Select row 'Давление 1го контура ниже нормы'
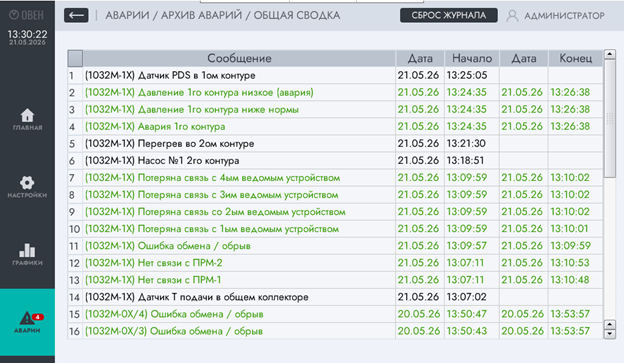624x363 pixels. [335, 109]
